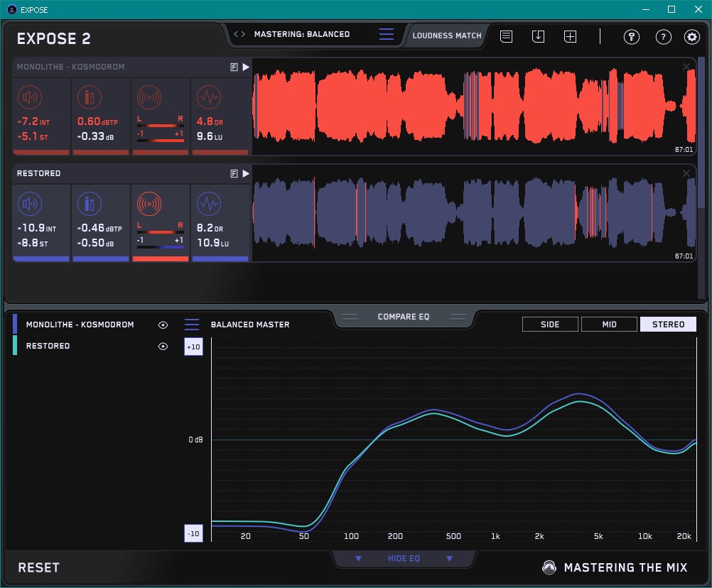The width and height of the screenshot is (712, 588).
Task: Switch EQ view to Side
Action: 550,325
